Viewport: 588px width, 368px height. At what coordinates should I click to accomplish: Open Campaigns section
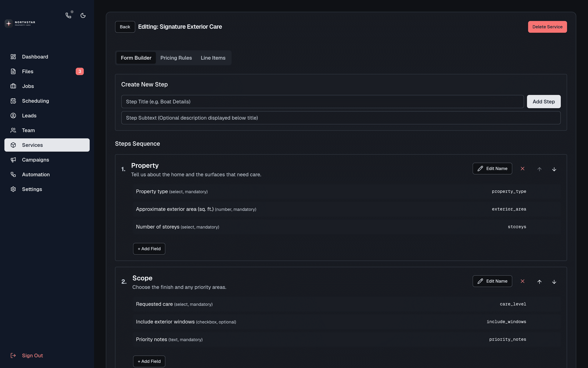click(x=47, y=160)
